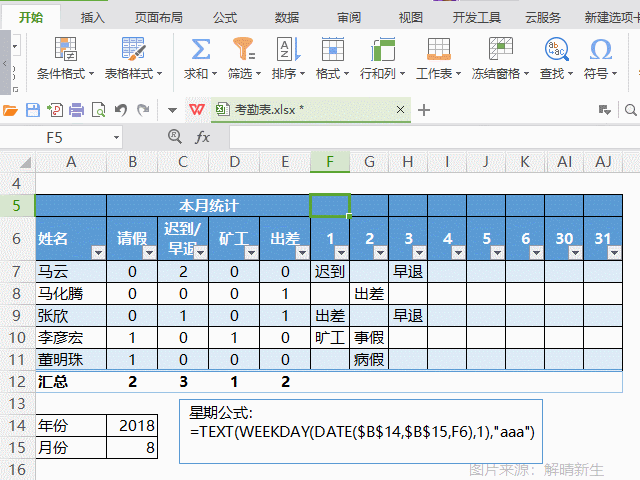640x480 pixels.
Task: Click the red WPS home icon
Action: click(197, 109)
